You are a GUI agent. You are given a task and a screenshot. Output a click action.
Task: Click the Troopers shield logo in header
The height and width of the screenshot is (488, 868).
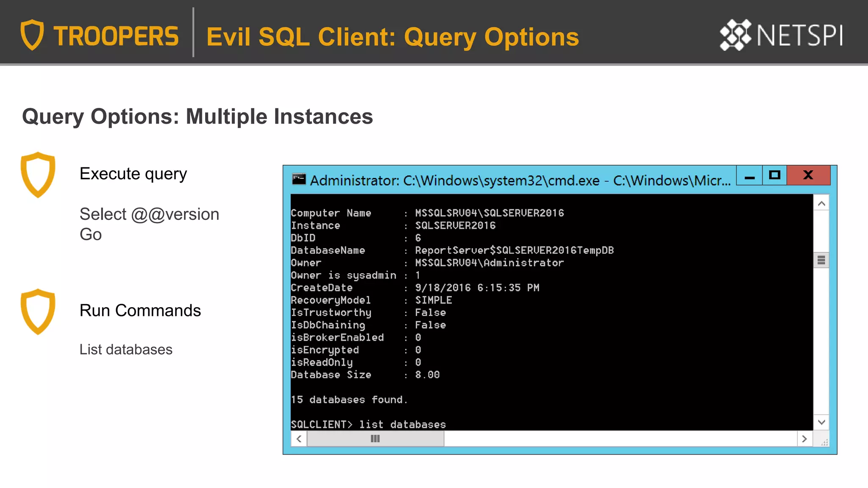click(32, 35)
